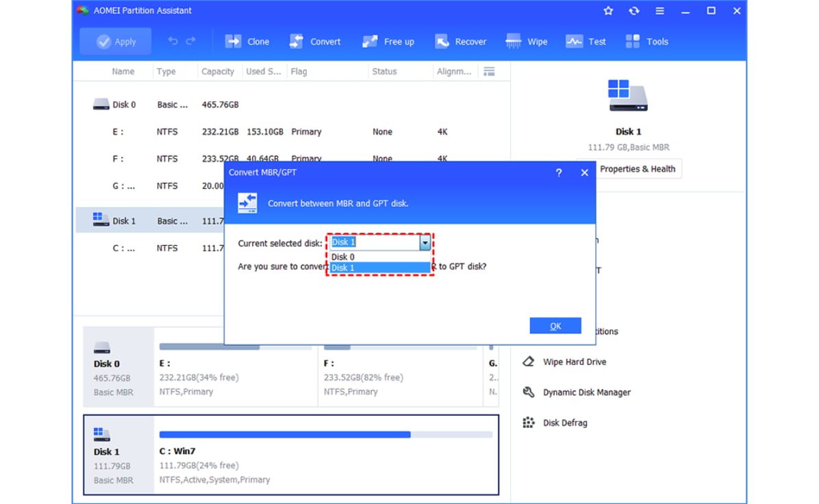Click 465.76GB capacity of Disk 0
The width and height of the screenshot is (819, 504).
pos(220,105)
